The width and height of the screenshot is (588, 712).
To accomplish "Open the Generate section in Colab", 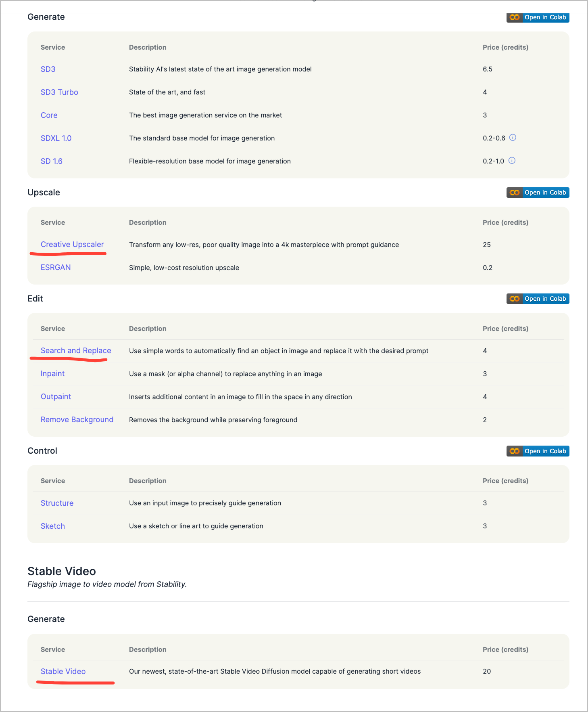I will 538,17.
